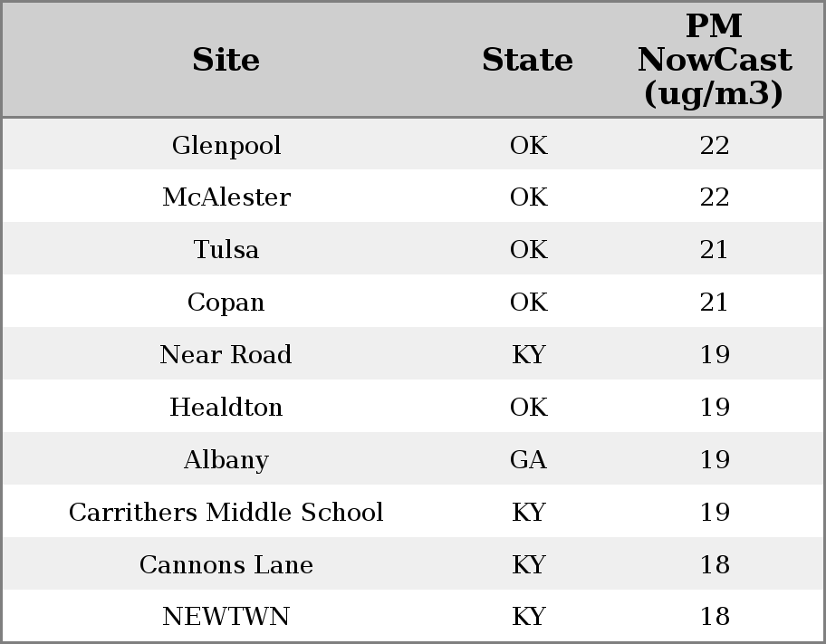Select the OK state cell for Healdton
The height and width of the screenshot is (644, 826).
pyautogui.click(x=528, y=407)
